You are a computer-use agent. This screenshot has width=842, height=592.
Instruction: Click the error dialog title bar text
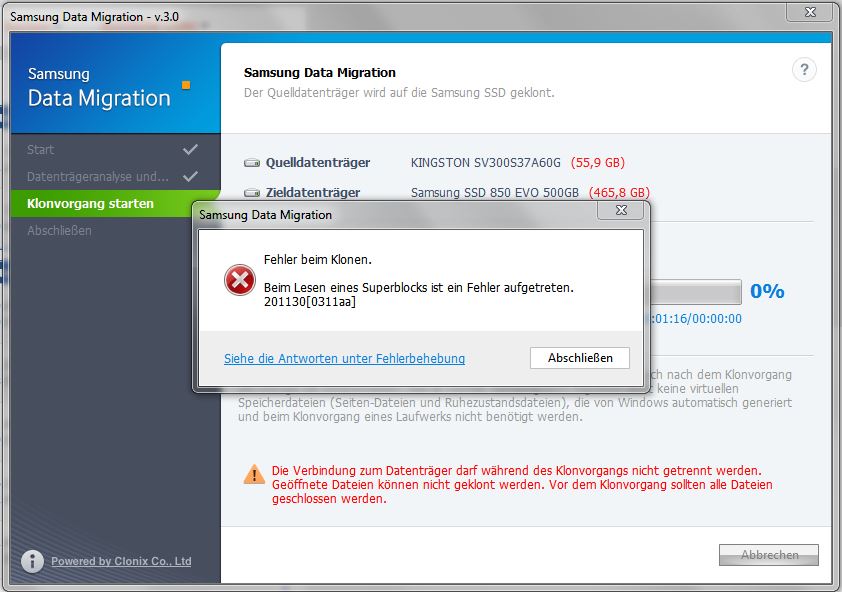pyautogui.click(x=265, y=215)
